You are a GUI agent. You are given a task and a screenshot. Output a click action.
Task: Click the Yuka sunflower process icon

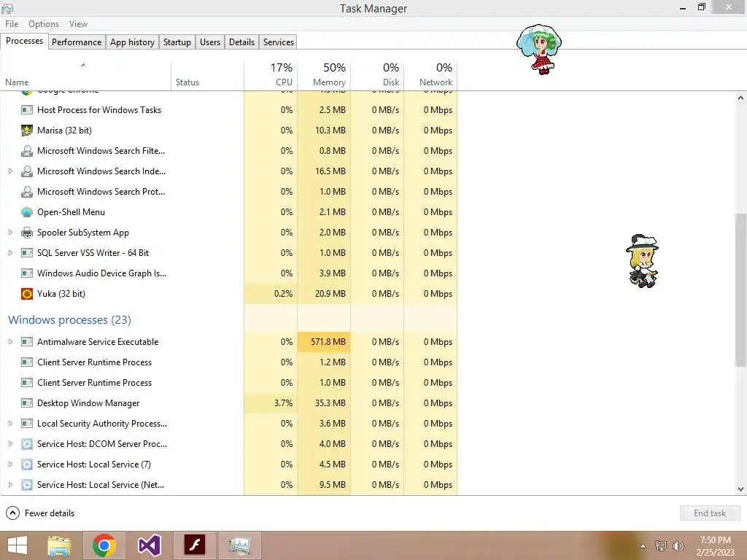click(x=27, y=294)
